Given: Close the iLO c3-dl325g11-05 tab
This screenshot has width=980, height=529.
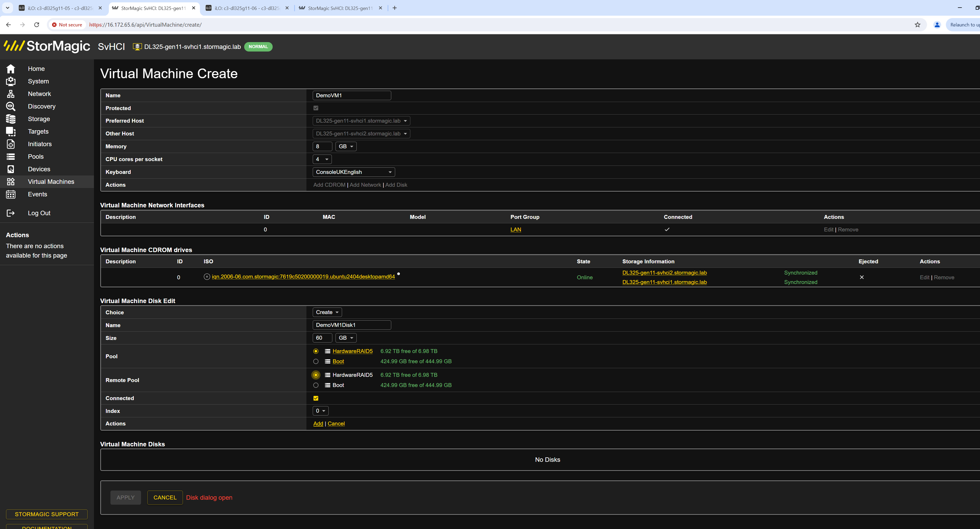Looking at the screenshot, I should pos(100,8).
